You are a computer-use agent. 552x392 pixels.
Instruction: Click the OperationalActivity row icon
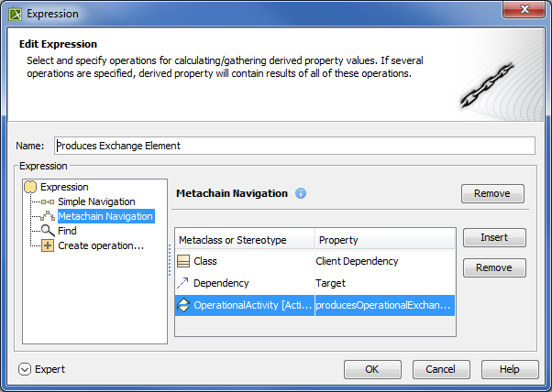pyautogui.click(x=183, y=306)
